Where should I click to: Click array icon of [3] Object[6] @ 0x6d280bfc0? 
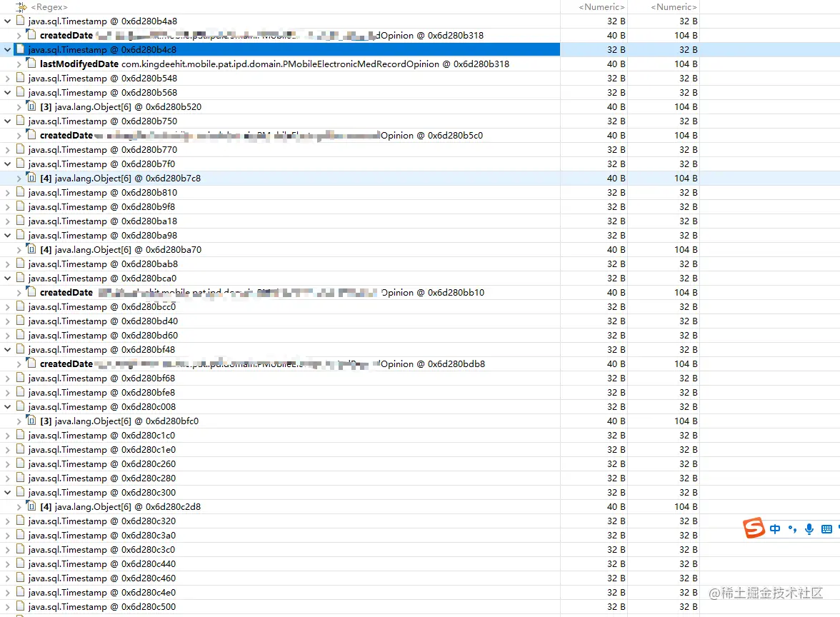(31, 421)
